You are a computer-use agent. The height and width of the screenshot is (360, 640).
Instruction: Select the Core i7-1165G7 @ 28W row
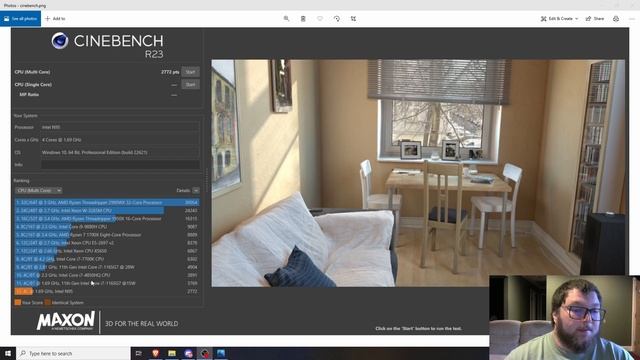pyautogui.click(x=107, y=267)
